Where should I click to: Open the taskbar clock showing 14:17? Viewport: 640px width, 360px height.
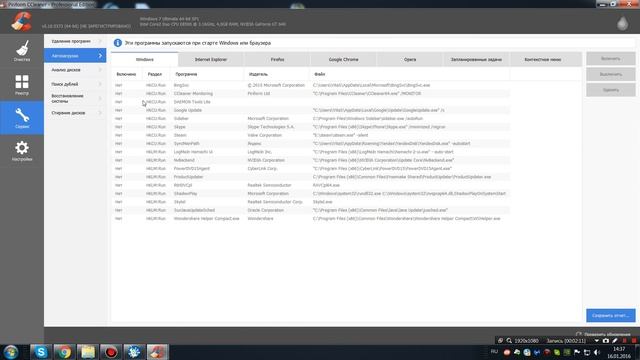619,352
